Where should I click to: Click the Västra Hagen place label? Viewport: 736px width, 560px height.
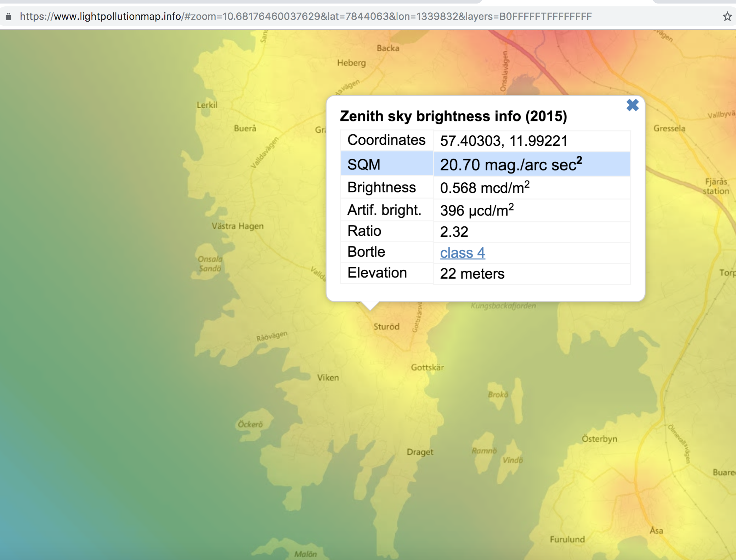238,226
